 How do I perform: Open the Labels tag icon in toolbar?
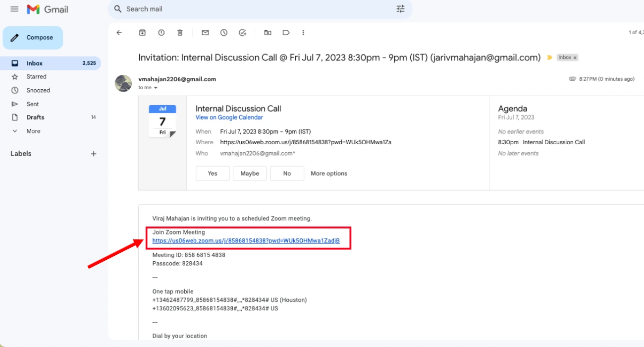(286, 33)
